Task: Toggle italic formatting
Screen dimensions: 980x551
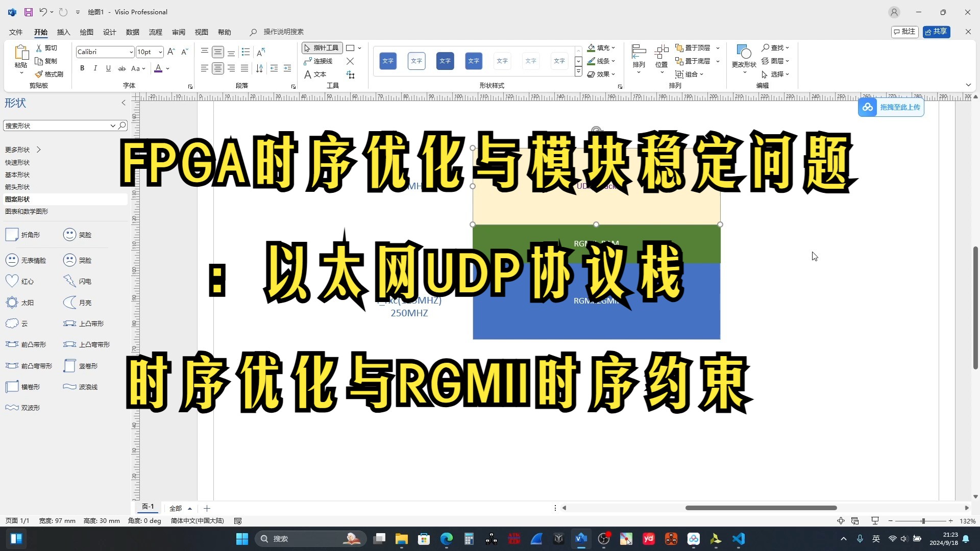Action: pyautogui.click(x=95, y=68)
